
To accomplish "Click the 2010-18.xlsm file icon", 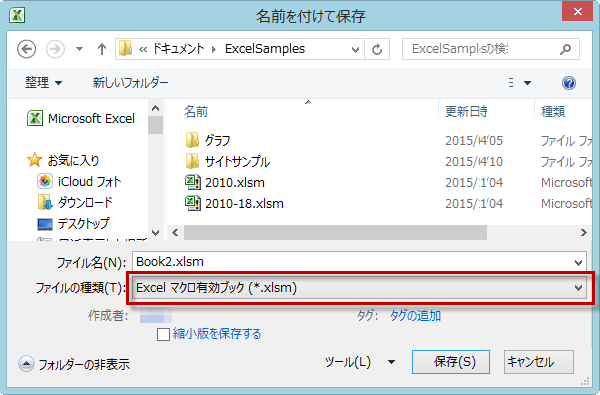I will (x=192, y=203).
